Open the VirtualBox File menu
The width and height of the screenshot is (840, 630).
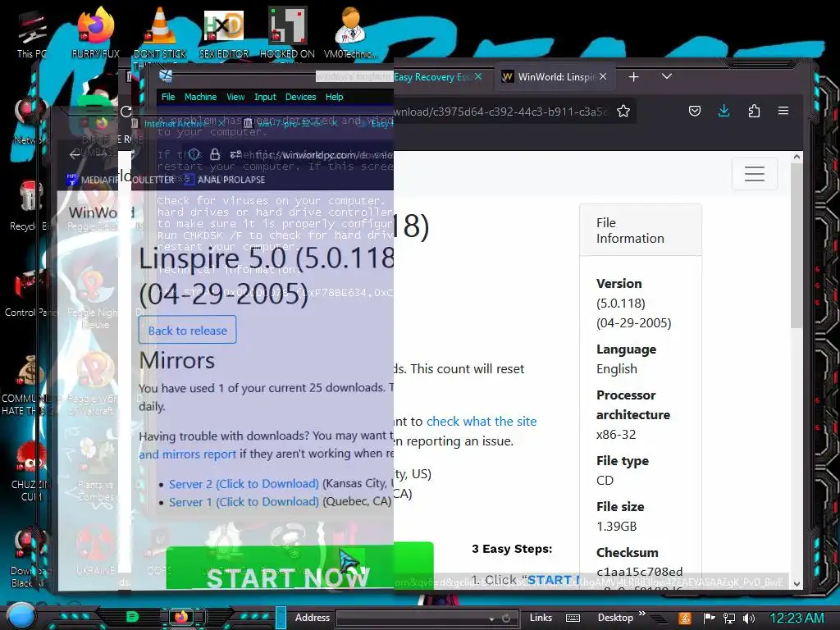168,97
